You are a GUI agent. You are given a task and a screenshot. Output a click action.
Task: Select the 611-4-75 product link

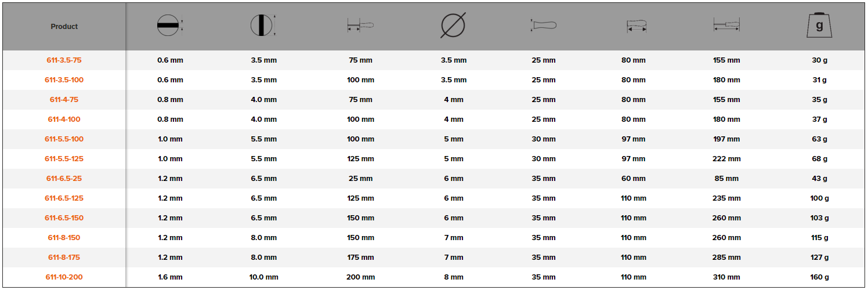tap(64, 100)
